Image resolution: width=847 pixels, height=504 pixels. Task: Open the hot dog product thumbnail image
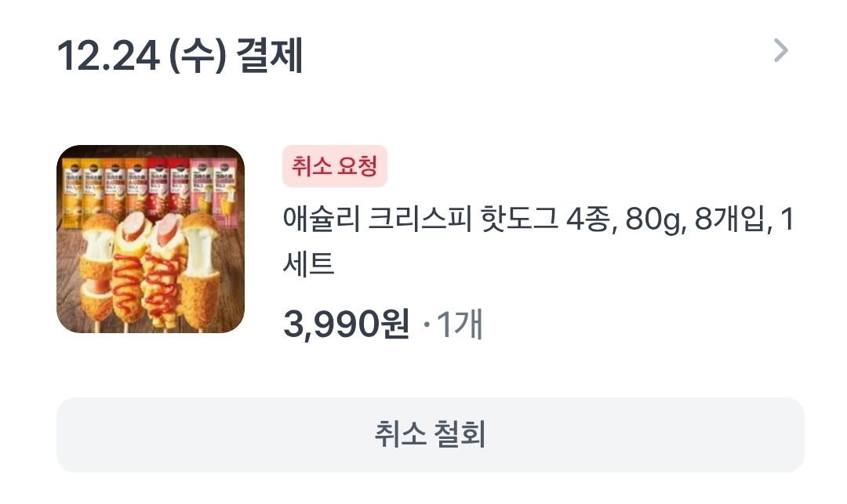[151, 239]
